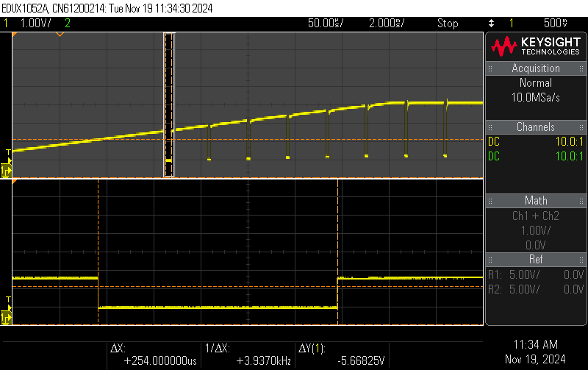This screenshot has width=588, height=370.
Task: Open the Ref panel header
Action: tap(536, 260)
